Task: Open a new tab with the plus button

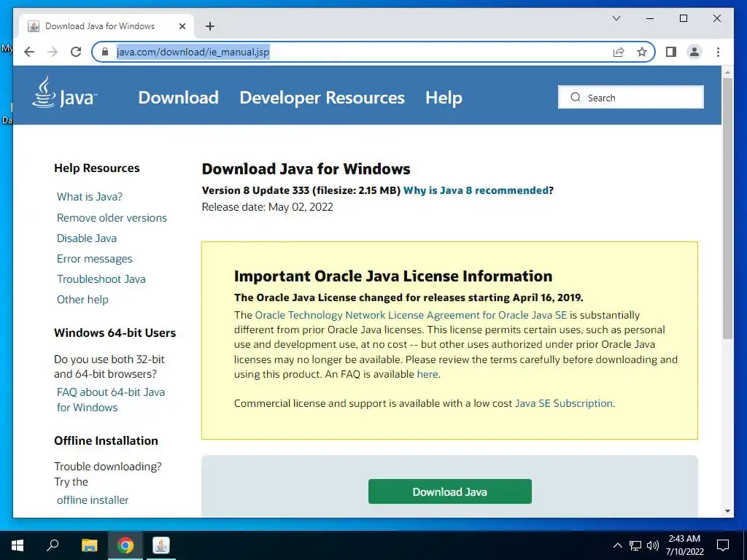Action: 209,26
